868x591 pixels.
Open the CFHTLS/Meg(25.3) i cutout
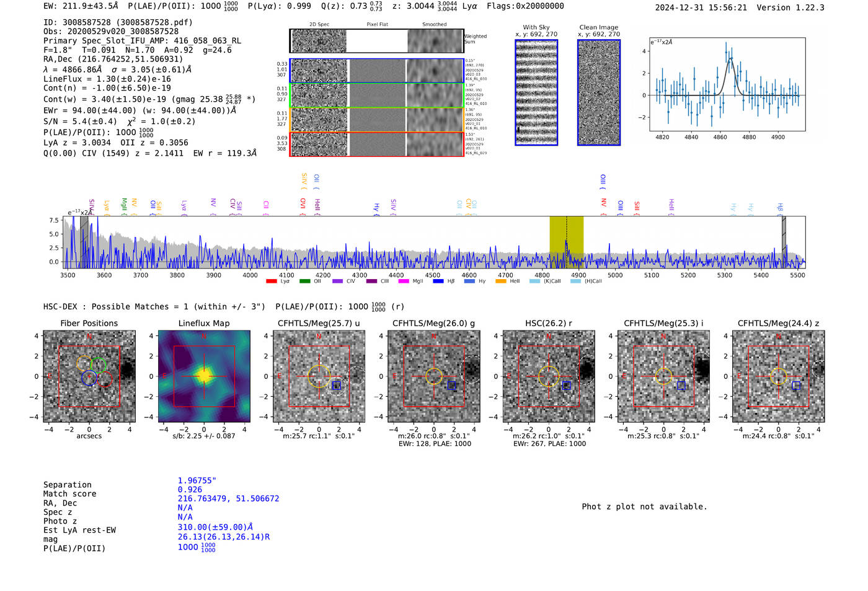tap(663, 376)
